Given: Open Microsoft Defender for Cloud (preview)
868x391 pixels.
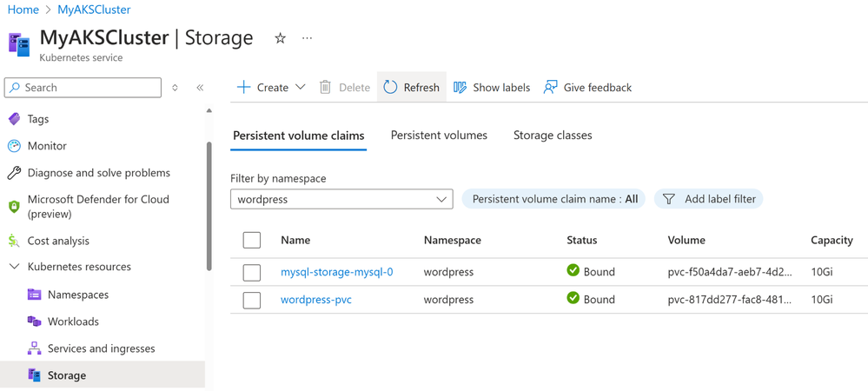Looking at the screenshot, I should [x=98, y=207].
